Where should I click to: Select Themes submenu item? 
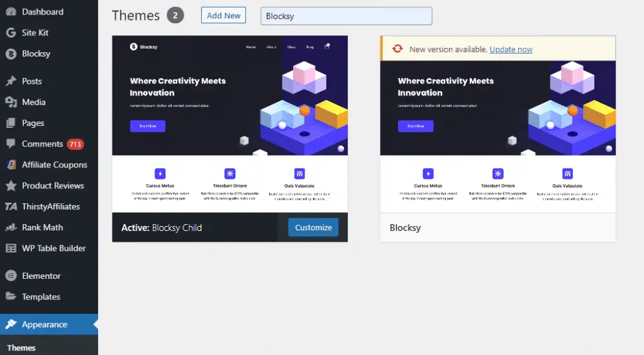(21, 347)
